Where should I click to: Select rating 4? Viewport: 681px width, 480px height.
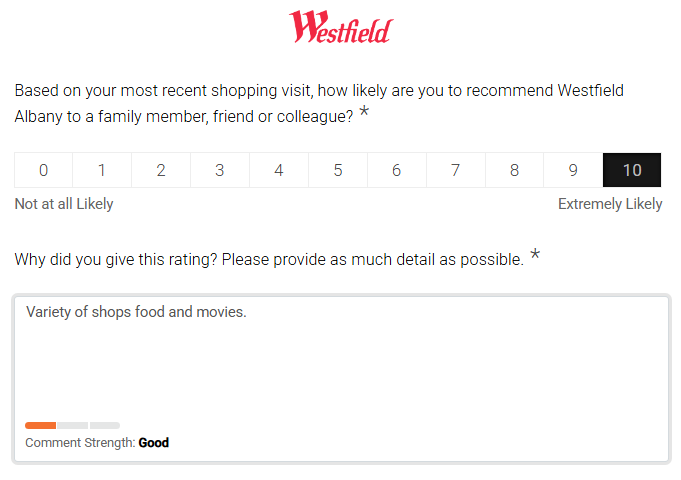[x=279, y=170]
